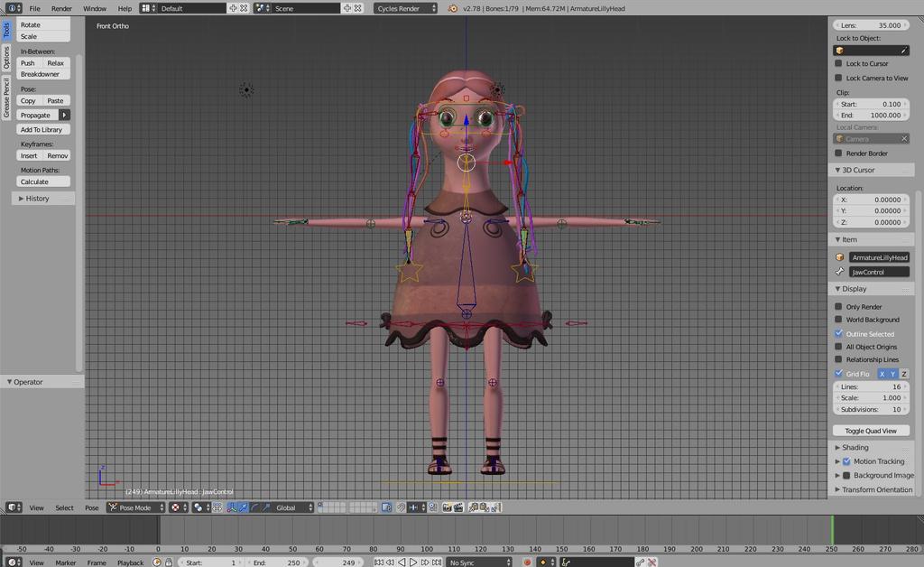Delete keyframes using the crossed key icon

(651, 562)
